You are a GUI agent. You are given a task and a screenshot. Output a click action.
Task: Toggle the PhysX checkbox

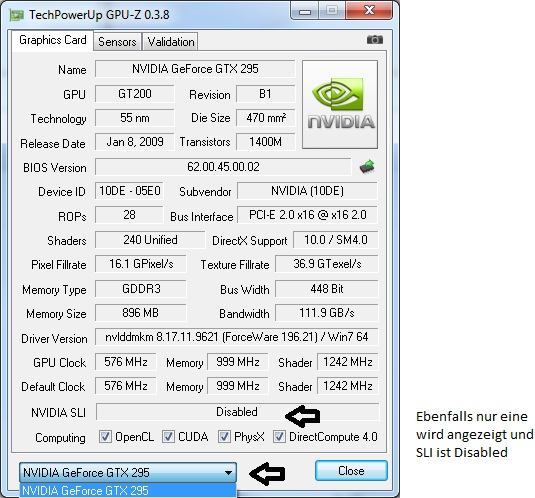[224, 437]
